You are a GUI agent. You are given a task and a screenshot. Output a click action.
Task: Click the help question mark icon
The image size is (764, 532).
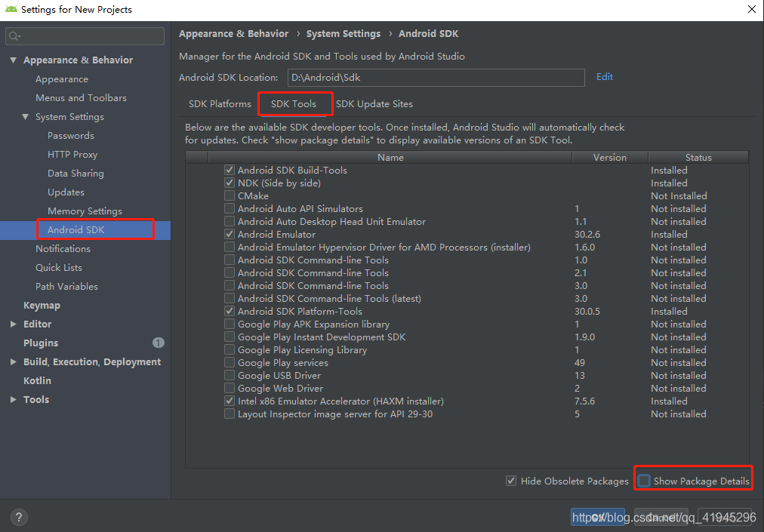pos(19,517)
